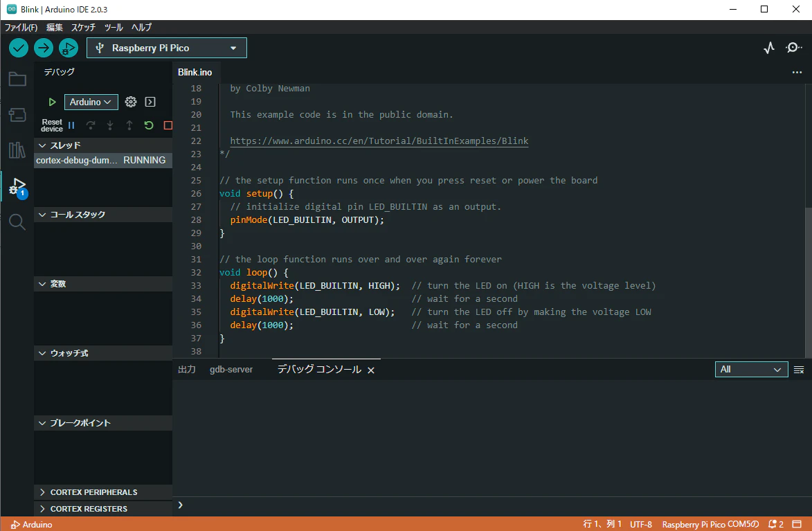Collapse the コール スタック section
Screen dimensions: 812x531
(103, 215)
